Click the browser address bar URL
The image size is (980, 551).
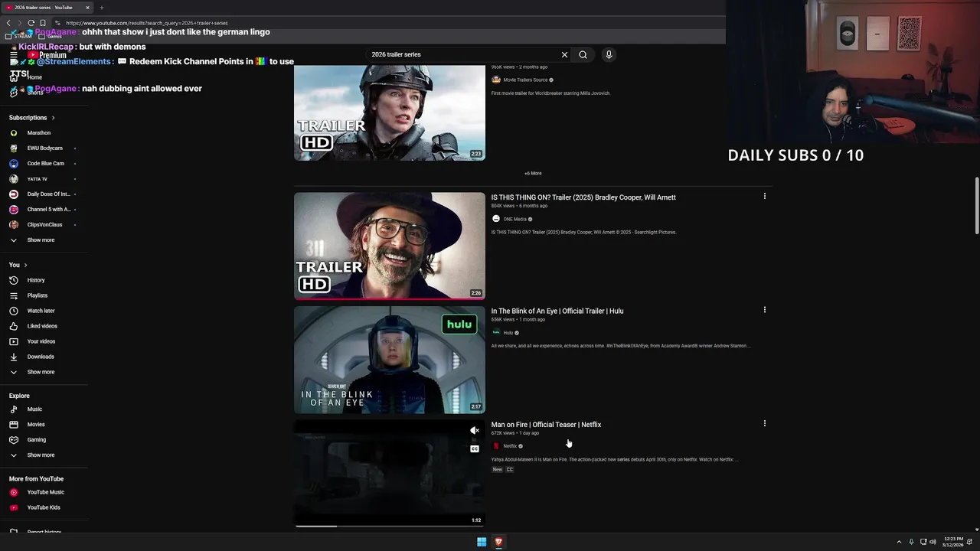click(x=147, y=23)
